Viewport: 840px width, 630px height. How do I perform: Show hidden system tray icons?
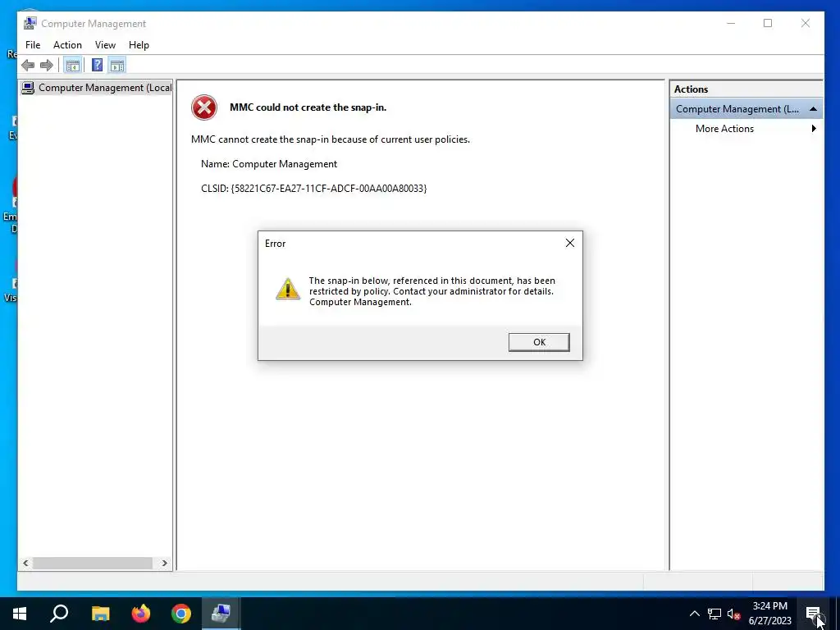pos(694,614)
